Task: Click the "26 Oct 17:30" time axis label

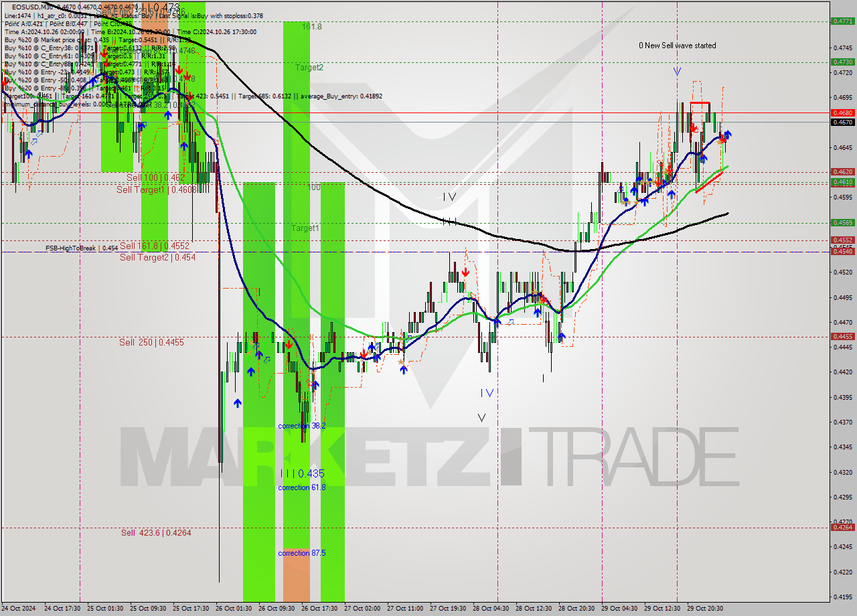Action: tap(319, 609)
